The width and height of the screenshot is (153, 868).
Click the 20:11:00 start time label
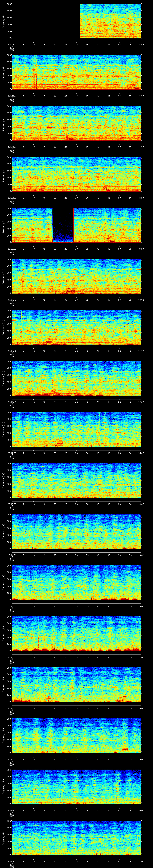pyautogui.click(x=12, y=402)
